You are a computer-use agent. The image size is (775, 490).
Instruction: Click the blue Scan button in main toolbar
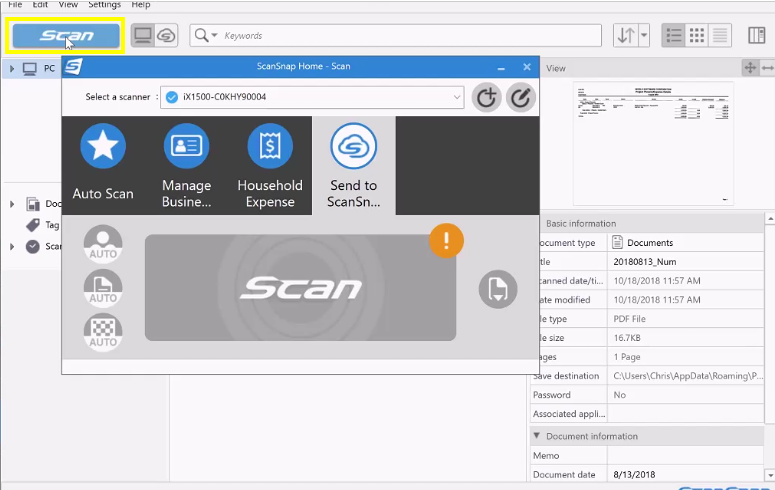tap(66, 36)
